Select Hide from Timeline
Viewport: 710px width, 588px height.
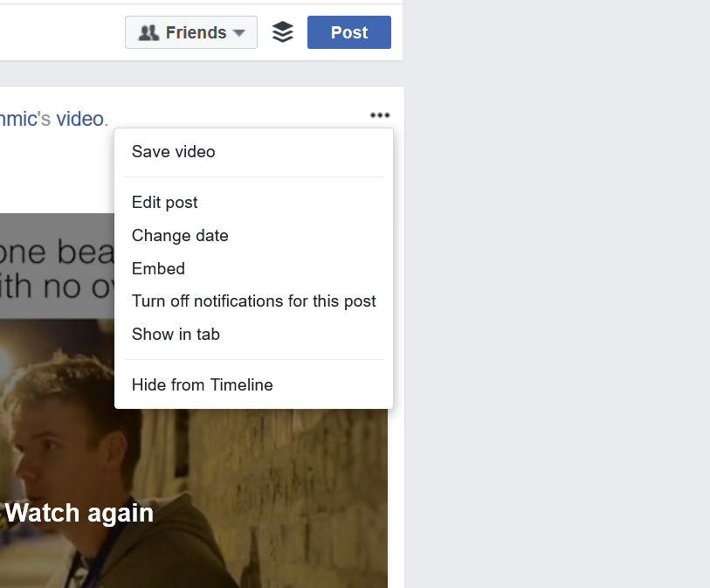203,385
